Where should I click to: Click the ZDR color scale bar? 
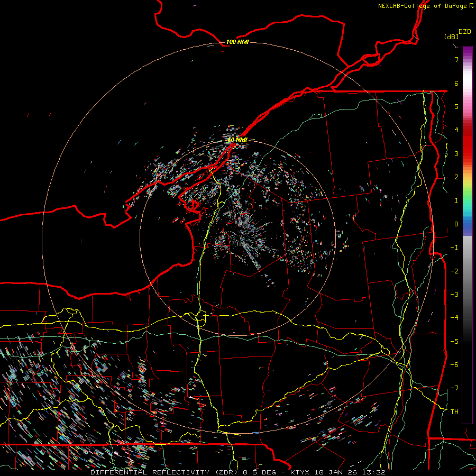pyautogui.click(x=467, y=235)
